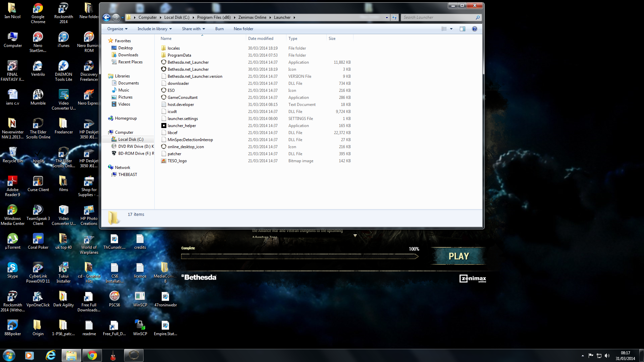
Task: Select the GameConsultant application
Action: (182, 98)
